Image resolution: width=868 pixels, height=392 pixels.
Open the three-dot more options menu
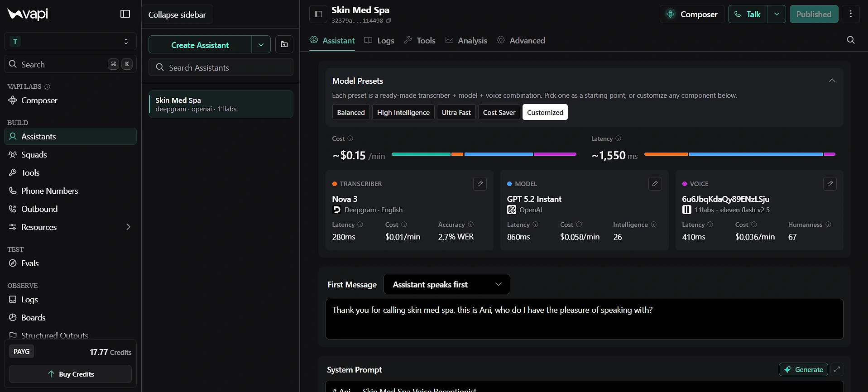[x=851, y=14]
